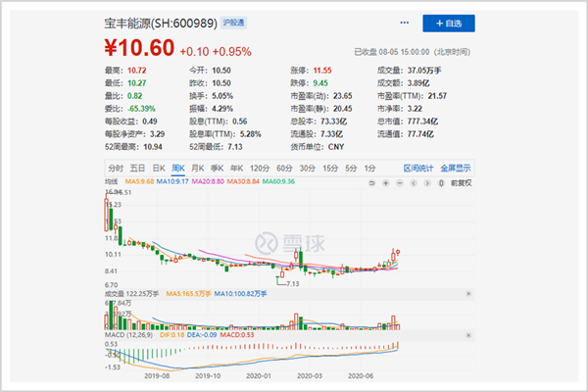
Task: Click the volume MA5:165.5万手 label
Action: (188, 294)
